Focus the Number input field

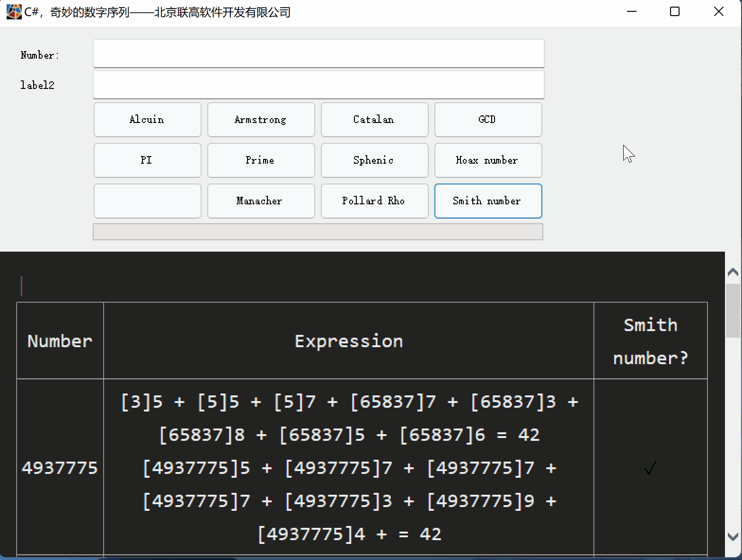[318, 53]
